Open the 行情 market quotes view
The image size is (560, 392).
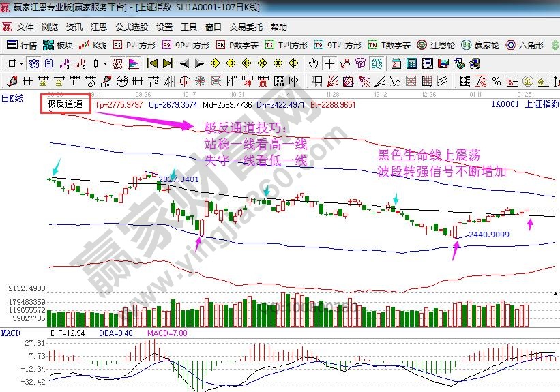click(21, 45)
